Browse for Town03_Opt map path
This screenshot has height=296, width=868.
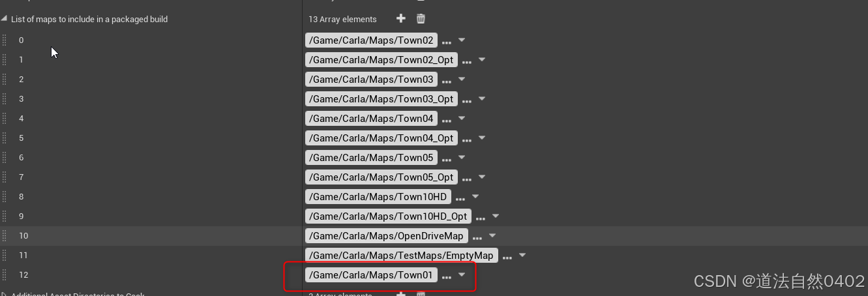(x=467, y=100)
